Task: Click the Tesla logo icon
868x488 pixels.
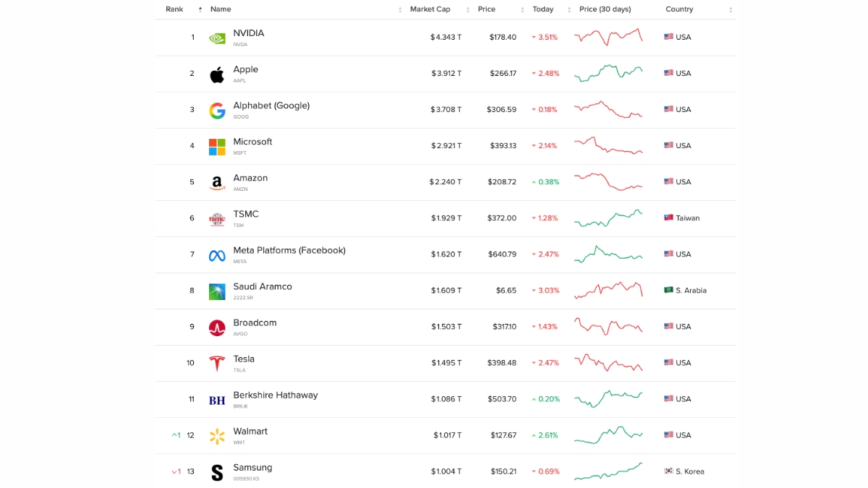Action: (216, 362)
